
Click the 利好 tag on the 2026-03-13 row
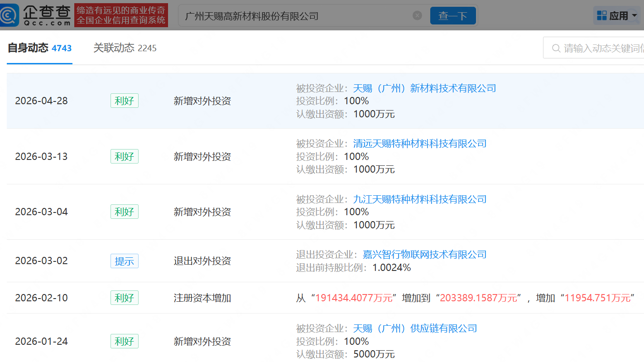tap(125, 156)
